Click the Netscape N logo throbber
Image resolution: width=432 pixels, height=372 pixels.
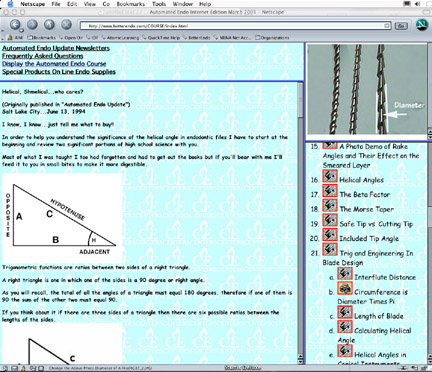pyautogui.click(x=421, y=25)
